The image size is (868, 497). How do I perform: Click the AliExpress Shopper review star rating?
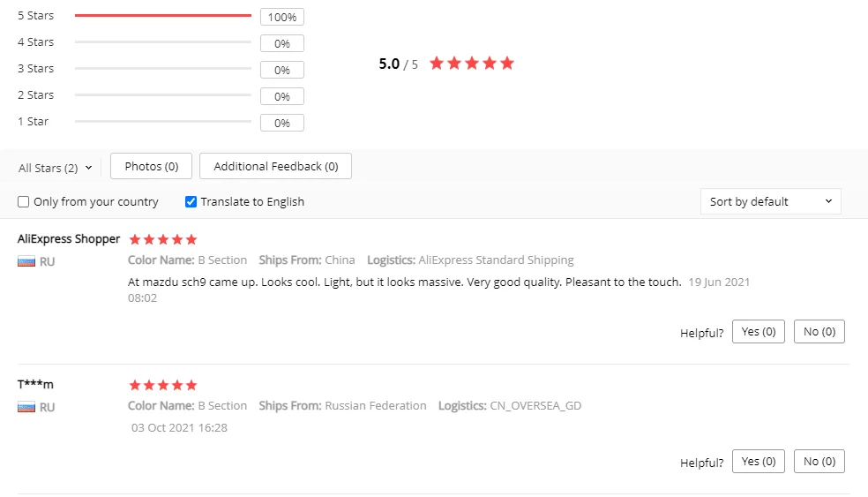[x=163, y=239]
